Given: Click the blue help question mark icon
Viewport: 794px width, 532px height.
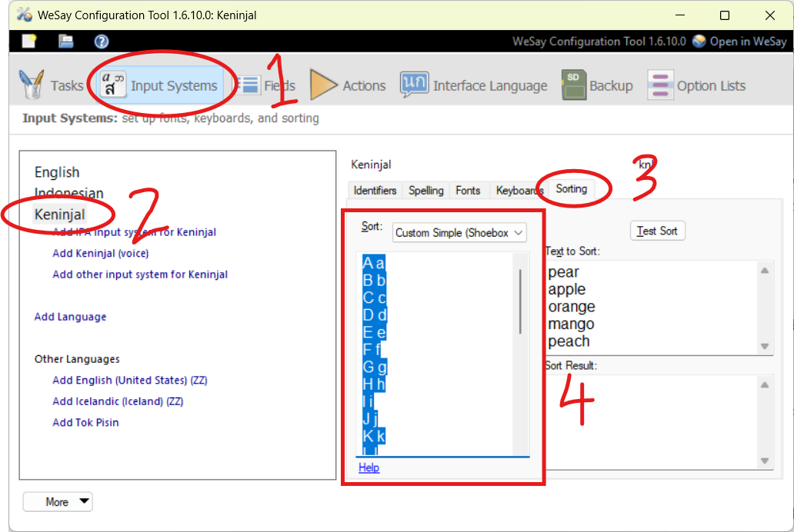Looking at the screenshot, I should (x=102, y=42).
